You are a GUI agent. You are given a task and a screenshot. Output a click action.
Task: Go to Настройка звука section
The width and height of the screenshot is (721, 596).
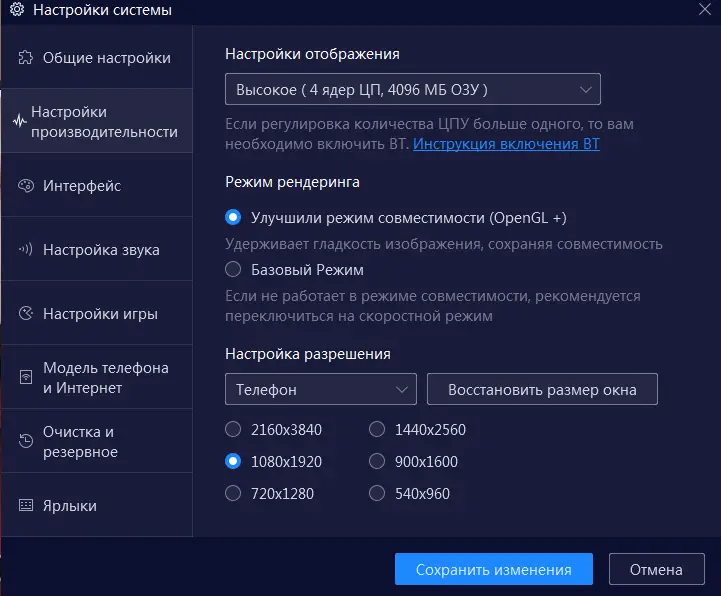97,249
